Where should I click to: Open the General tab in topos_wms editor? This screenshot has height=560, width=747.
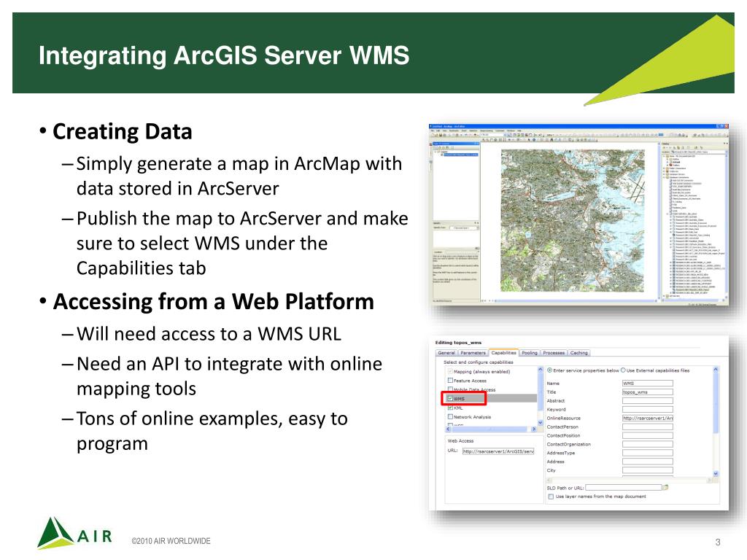click(446, 353)
